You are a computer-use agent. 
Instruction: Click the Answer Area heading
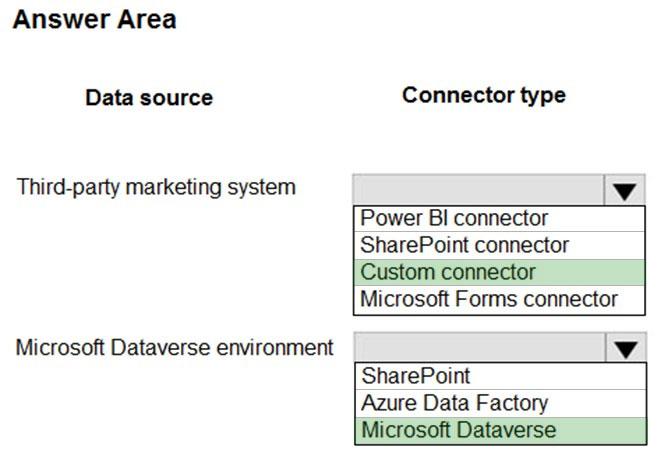(94, 19)
